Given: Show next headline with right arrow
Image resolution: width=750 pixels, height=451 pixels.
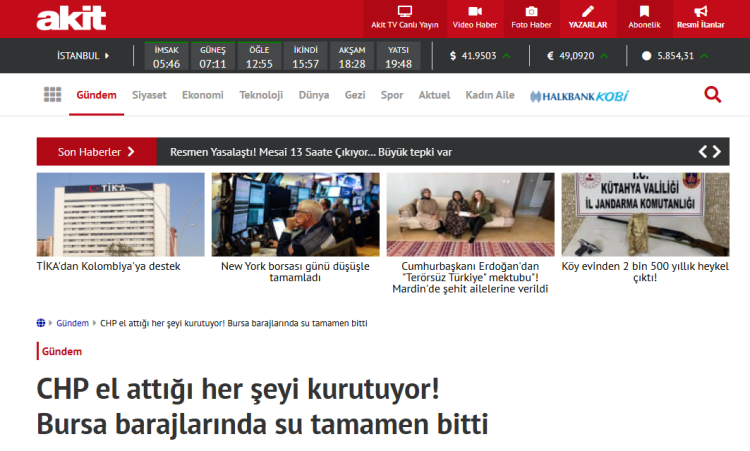Looking at the screenshot, I should [x=716, y=152].
